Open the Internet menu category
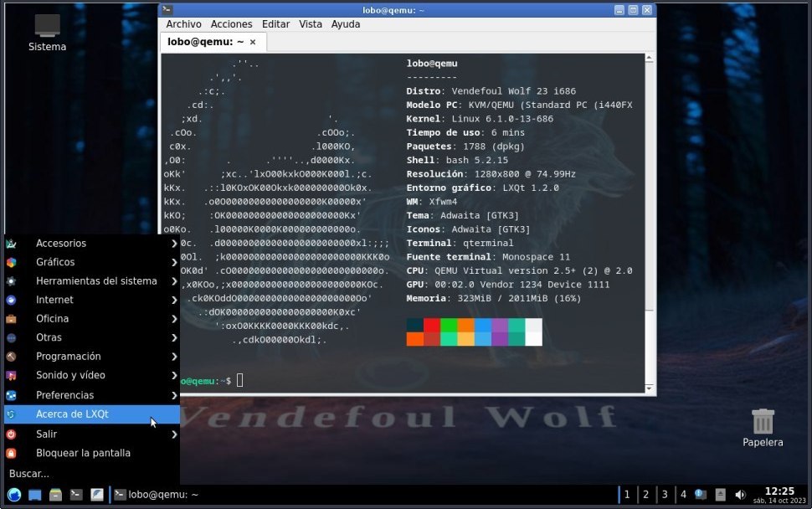This screenshot has height=509, width=812. (91, 300)
